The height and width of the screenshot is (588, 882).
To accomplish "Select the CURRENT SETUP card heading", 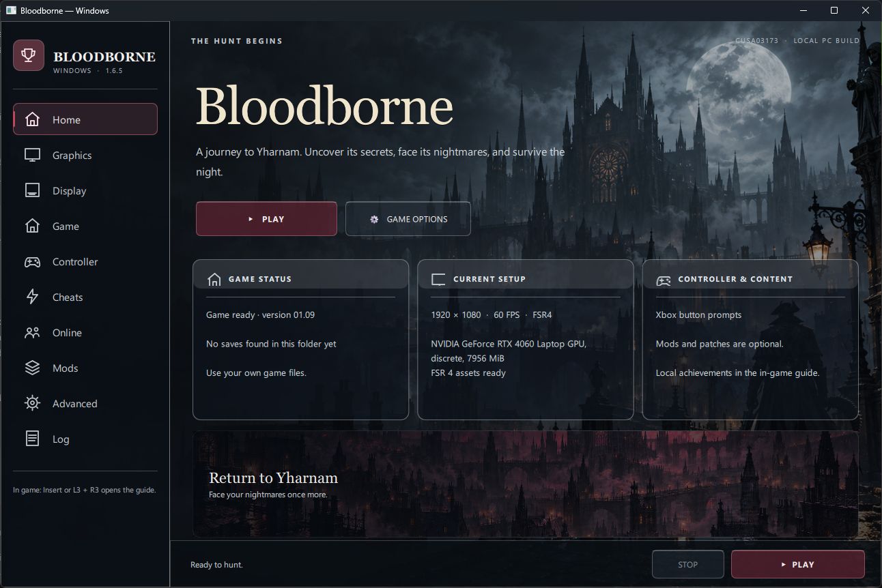I will [489, 279].
